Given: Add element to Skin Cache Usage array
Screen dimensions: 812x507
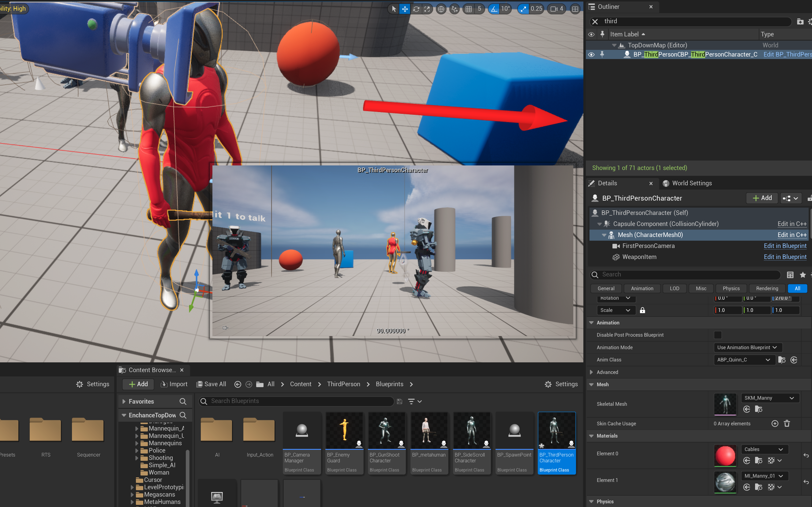Looking at the screenshot, I should click(x=775, y=424).
